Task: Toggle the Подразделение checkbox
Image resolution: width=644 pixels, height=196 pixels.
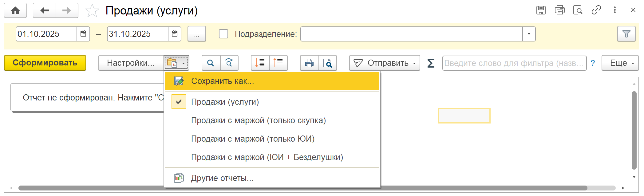Action: [223, 34]
